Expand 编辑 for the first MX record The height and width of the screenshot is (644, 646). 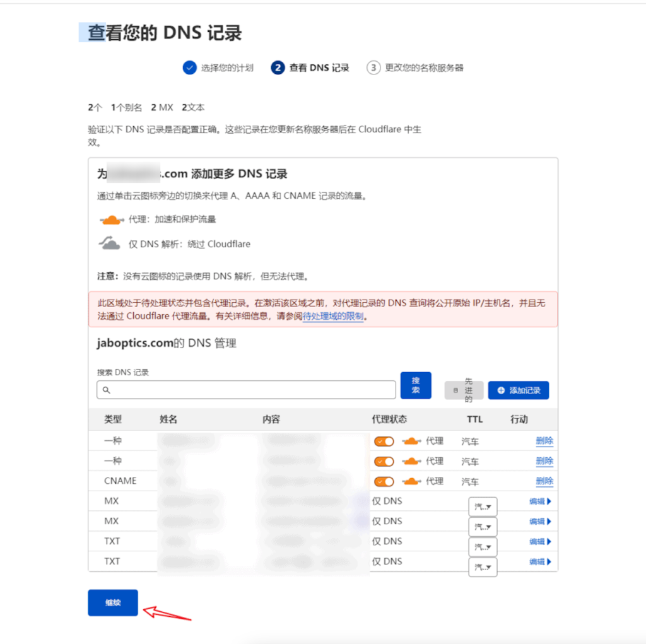point(540,501)
